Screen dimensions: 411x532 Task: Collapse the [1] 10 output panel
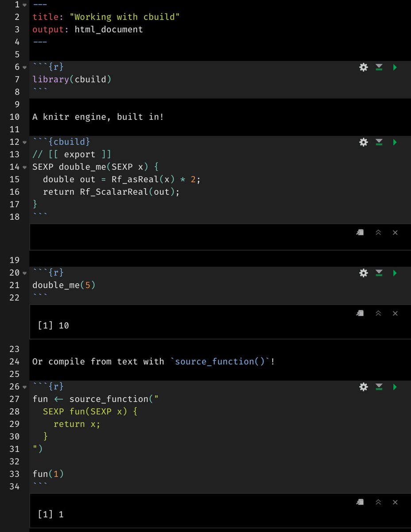tap(378, 313)
